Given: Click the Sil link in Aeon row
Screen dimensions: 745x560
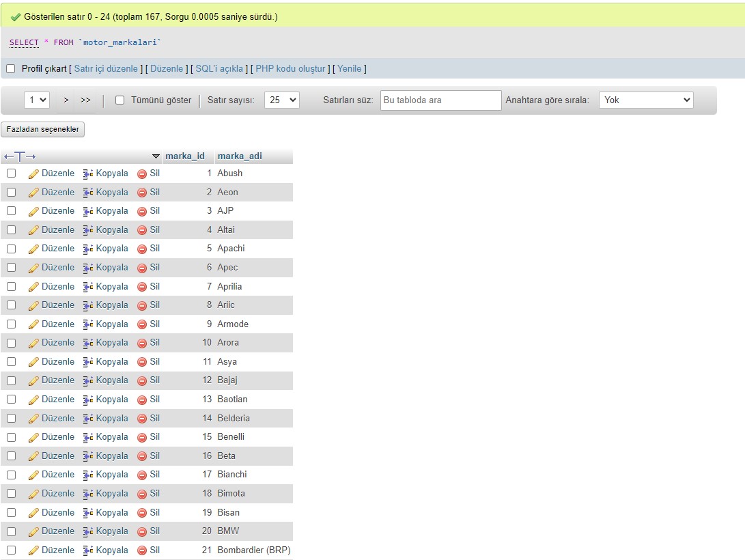Looking at the screenshot, I should coord(155,193).
